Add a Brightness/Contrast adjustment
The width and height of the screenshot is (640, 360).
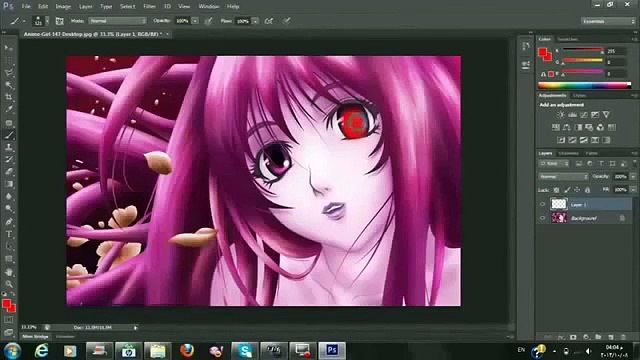(x=561, y=115)
